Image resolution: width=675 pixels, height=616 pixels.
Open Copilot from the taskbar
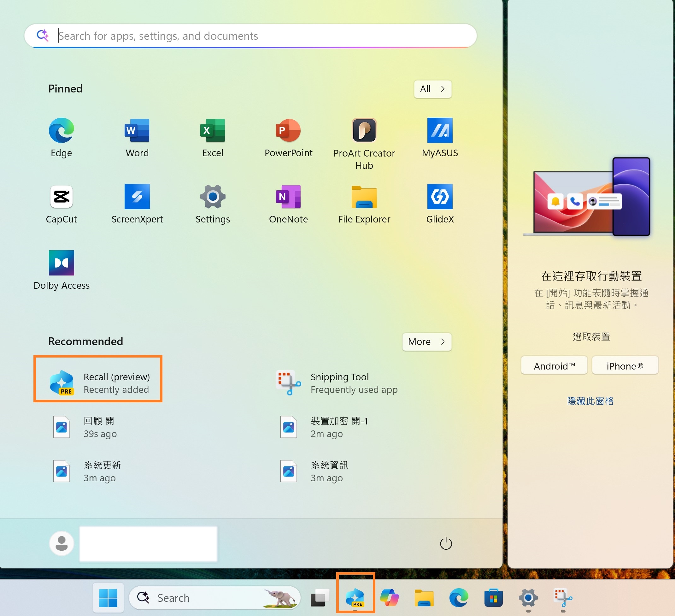pyautogui.click(x=390, y=598)
